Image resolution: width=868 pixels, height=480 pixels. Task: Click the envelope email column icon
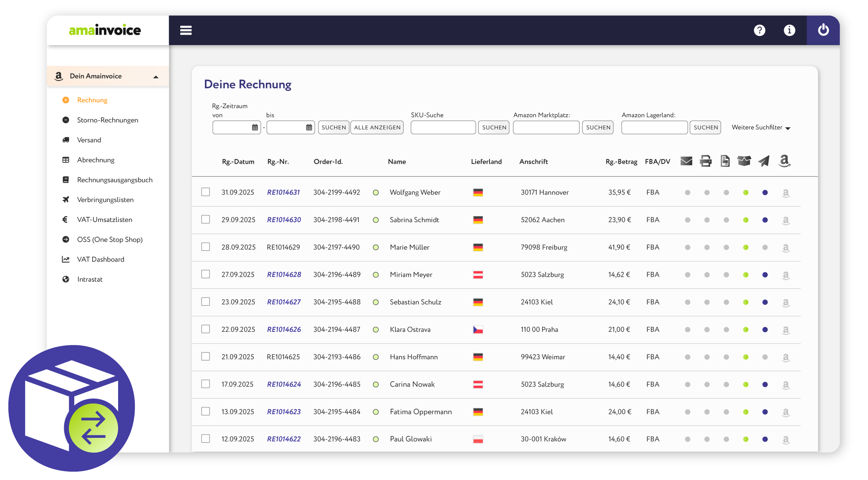pos(686,161)
